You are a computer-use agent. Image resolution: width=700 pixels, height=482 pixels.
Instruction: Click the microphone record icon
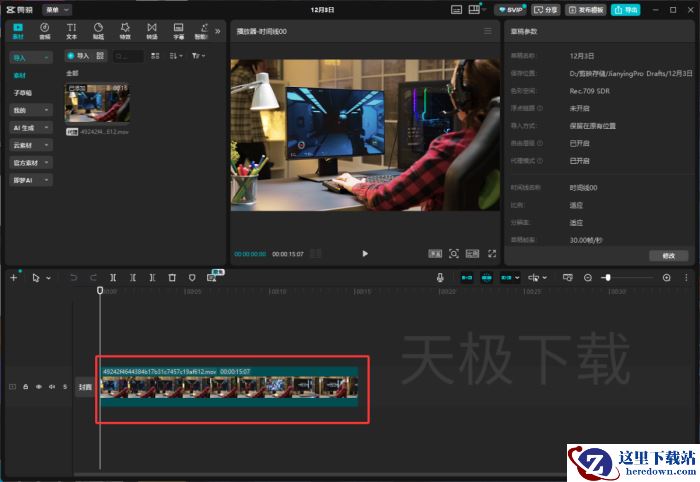pyautogui.click(x=440, y=278)
